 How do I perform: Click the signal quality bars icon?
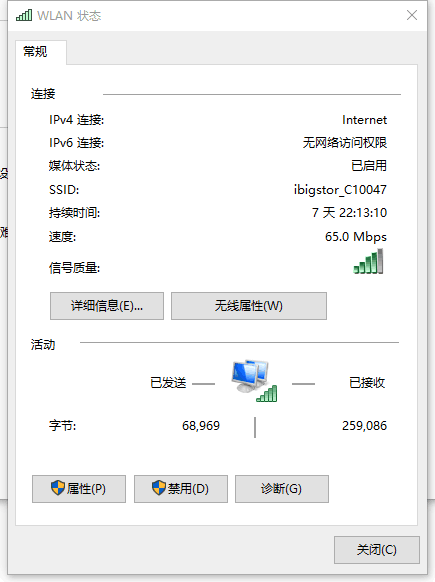point(368,261)
